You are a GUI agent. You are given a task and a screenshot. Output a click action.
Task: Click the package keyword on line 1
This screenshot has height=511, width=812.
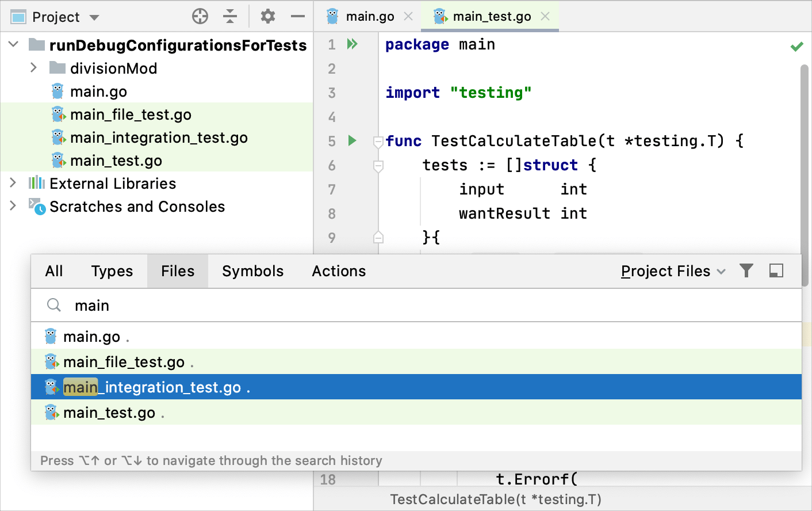coord(417,44)
